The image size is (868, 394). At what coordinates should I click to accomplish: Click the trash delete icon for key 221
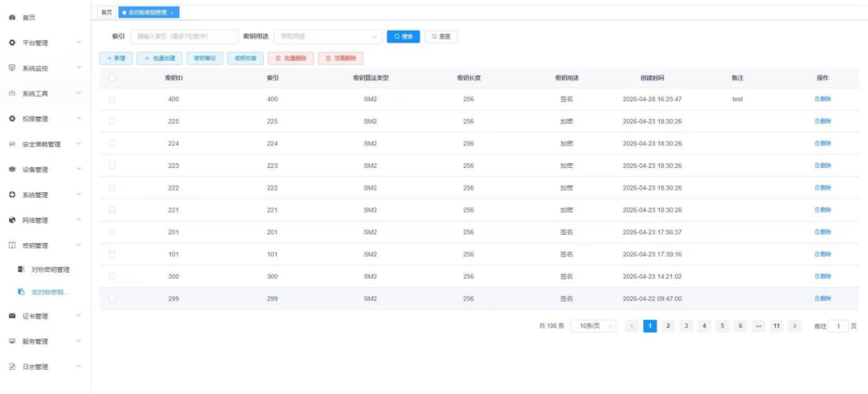[x=817, y=210]
